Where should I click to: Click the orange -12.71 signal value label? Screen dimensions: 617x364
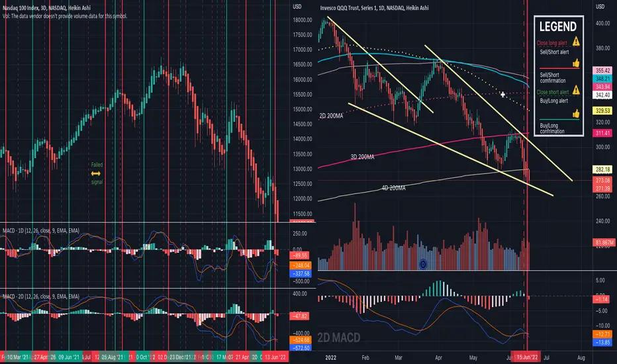[x=602, y=334]
